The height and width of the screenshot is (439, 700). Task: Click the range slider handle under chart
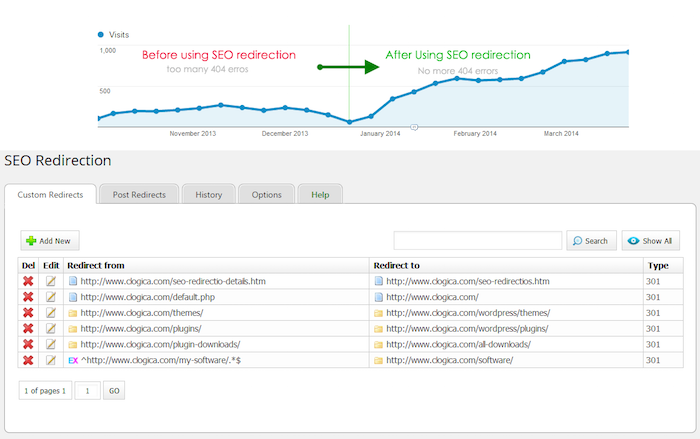point(414,127)
